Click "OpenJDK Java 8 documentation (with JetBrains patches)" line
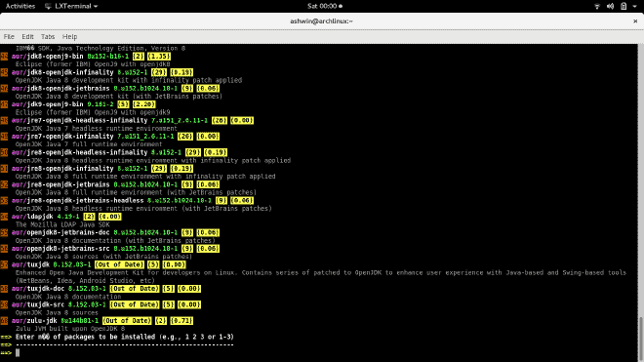Viewport: 644px width, 362px height. click(115, 241)
